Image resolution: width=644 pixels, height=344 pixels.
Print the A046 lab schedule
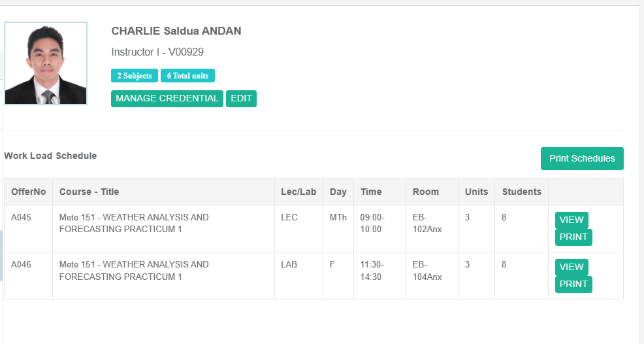pos(573,284)
